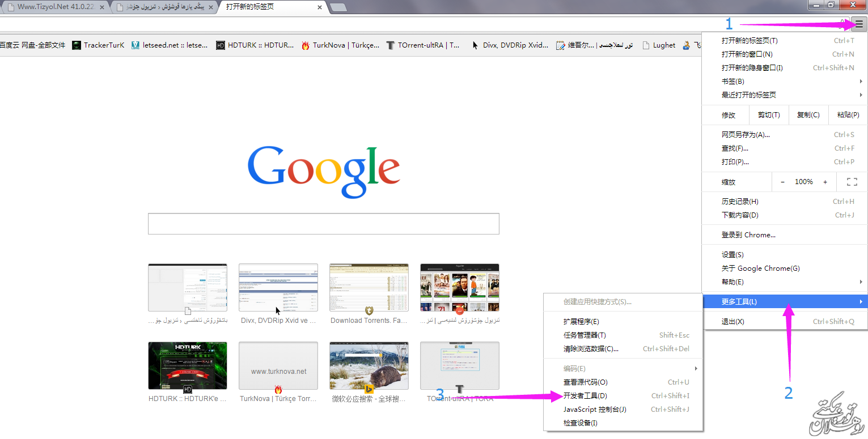868x439 pixels.
Task: Open 开发者工具(D) developer tools
Action: click(623, 396)
